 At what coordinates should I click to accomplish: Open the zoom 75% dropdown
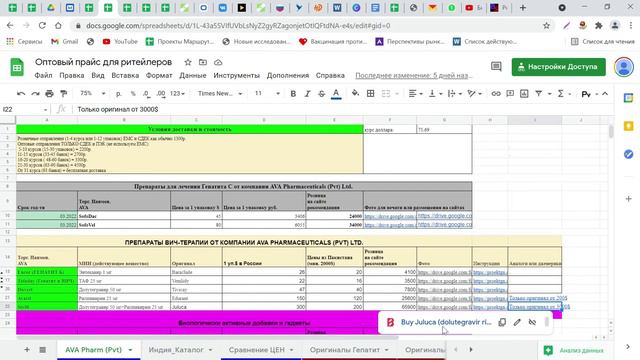click(93, 93)
